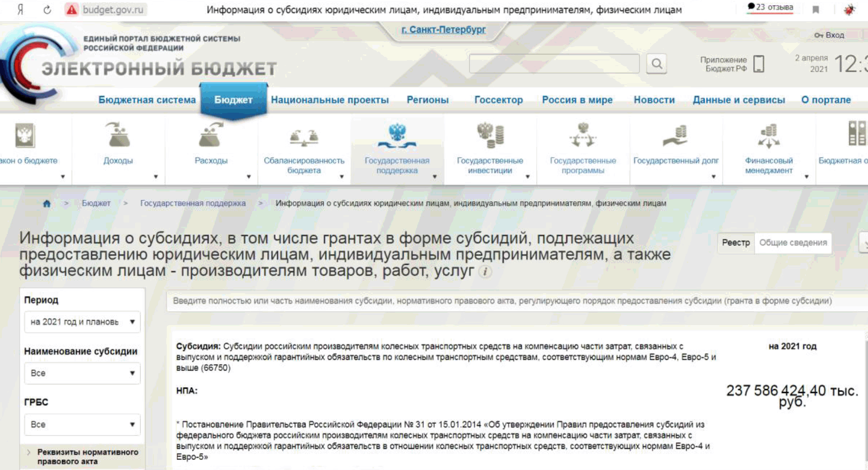Open the Россия в мире menu
Viewport: 868px width, 470px height.
577,100
